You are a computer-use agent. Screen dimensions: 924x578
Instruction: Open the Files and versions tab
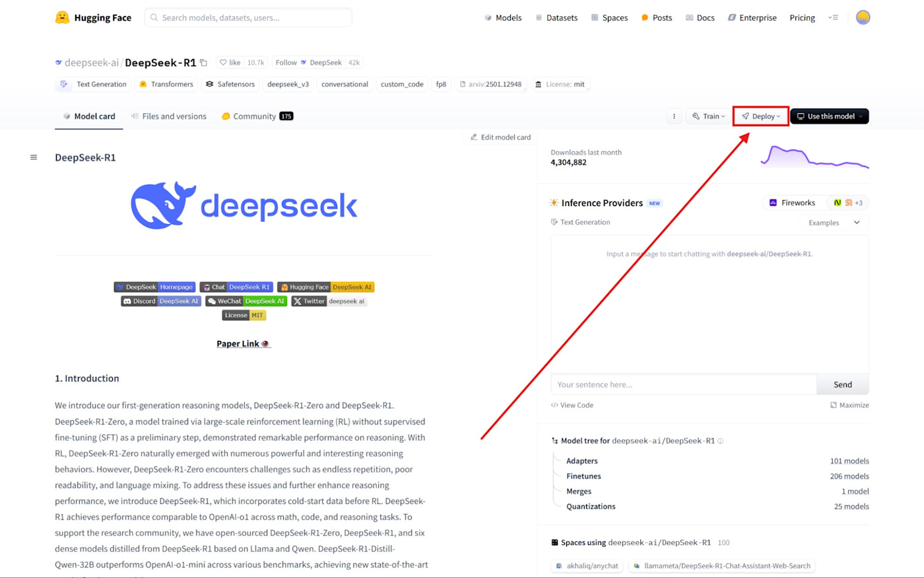[169, 116]
